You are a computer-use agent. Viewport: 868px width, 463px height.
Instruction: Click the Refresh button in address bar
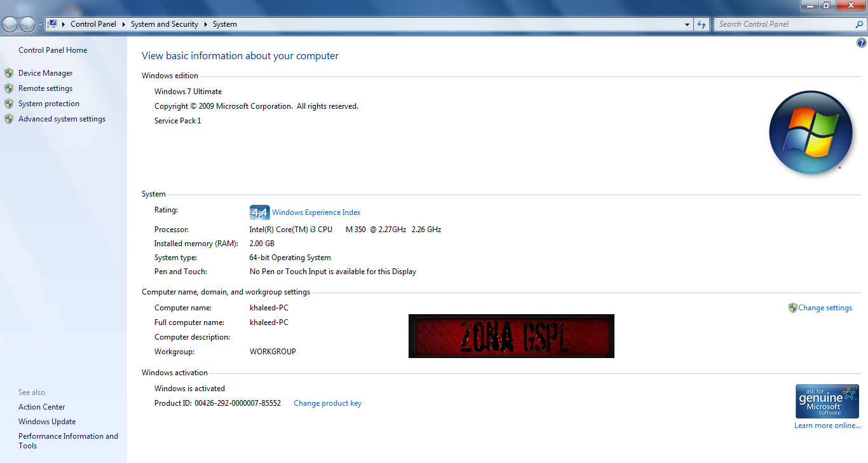[x=702, y=24]
